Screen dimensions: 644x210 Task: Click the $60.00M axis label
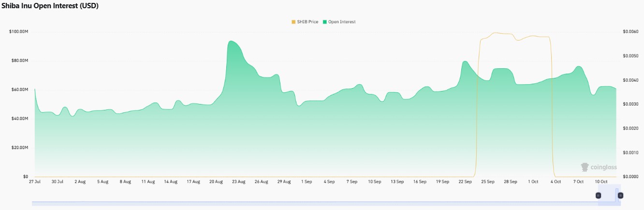click(19, 90)
